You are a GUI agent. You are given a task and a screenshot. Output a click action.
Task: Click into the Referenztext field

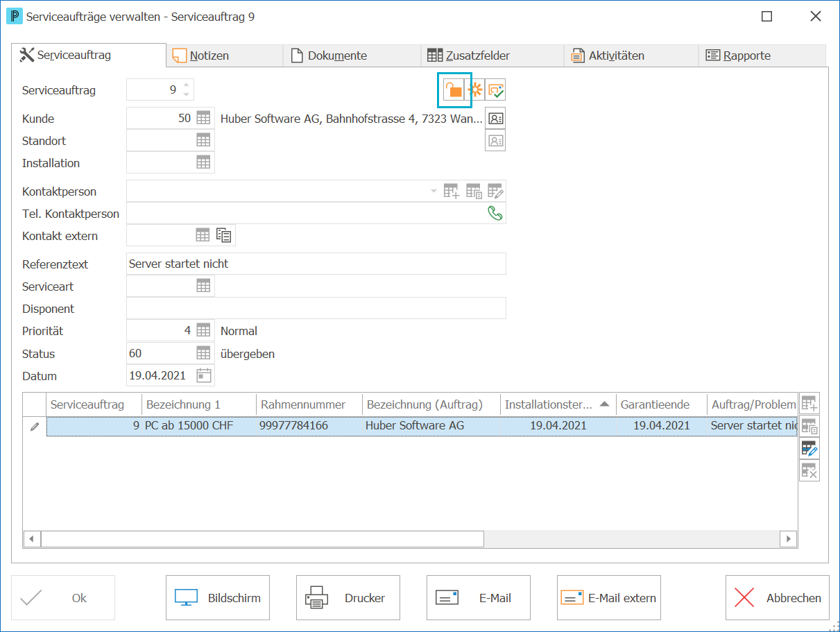316,264
